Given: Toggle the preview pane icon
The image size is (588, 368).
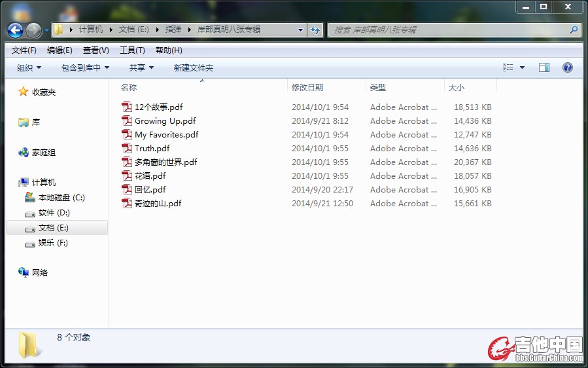Looking at the screenshot, I should click(544, 67).
